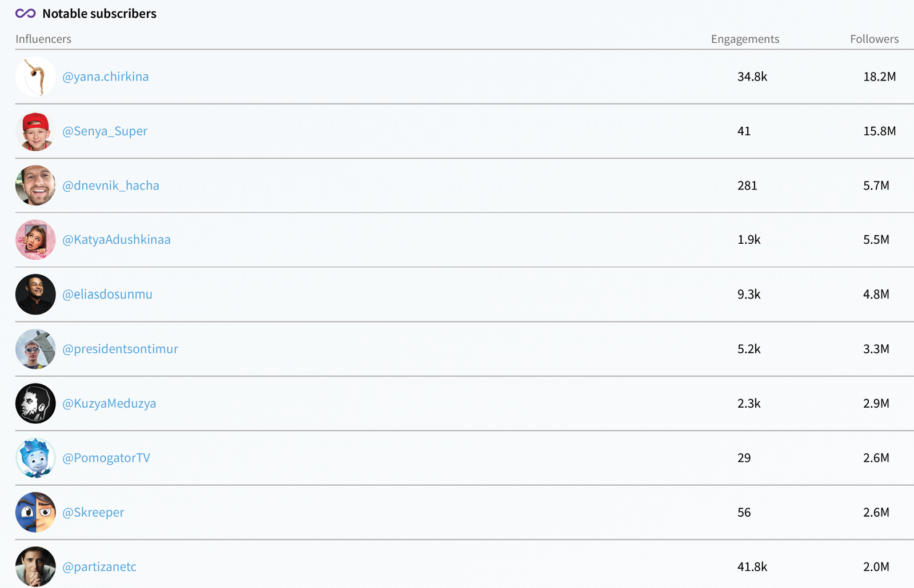Image resolution: width=914 pixels, height=588 pixels.
Task: Open the @KatyaAdushkinaa username link
Action: tap(117, 240)
